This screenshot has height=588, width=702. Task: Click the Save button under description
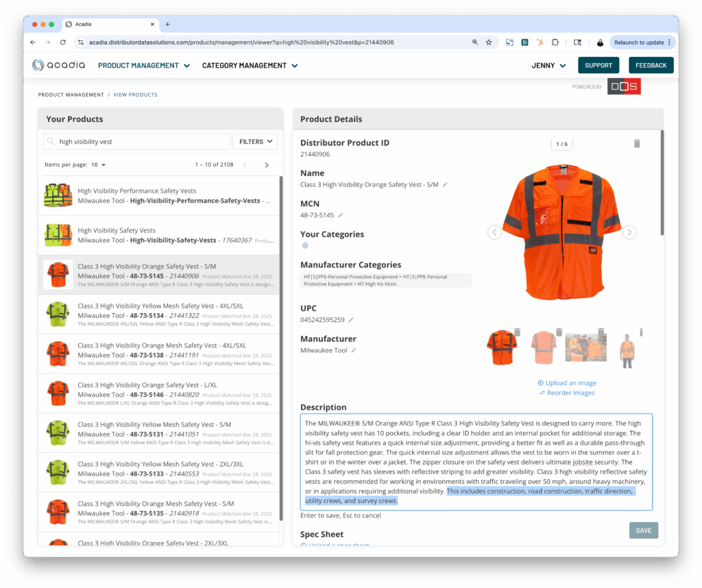pyautogui.click(x=643, y=530)
